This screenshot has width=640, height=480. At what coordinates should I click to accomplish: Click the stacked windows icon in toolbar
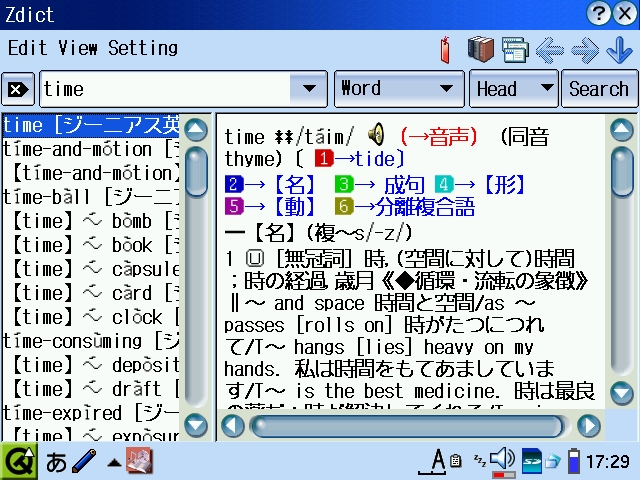(x=515, y=48)
